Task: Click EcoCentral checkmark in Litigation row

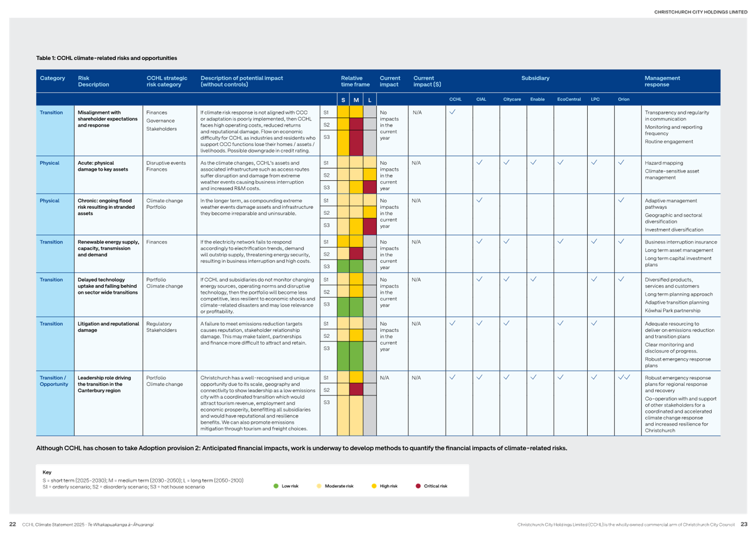Action: [560, 323]
